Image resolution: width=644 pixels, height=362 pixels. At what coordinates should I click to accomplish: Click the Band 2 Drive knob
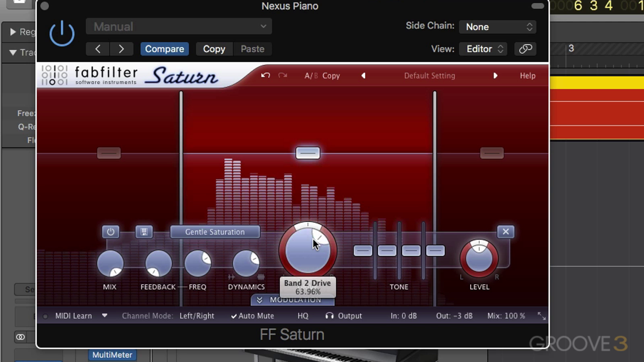(x=308, y=250)
